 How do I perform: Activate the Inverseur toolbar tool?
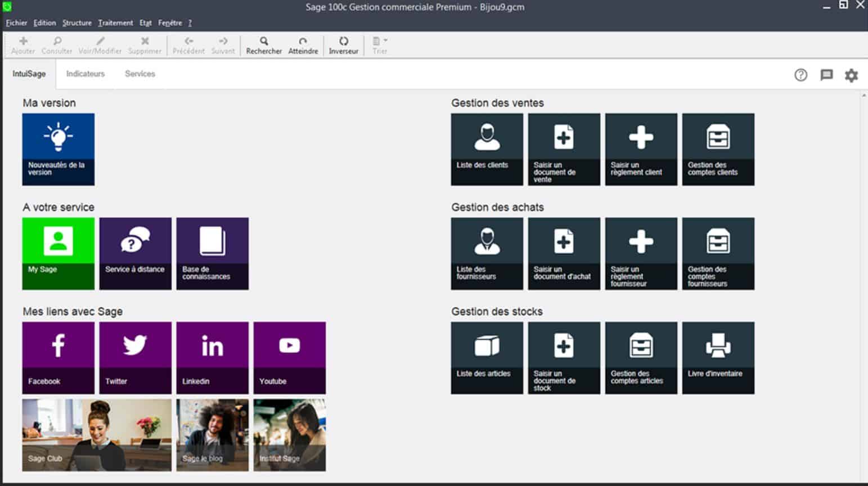[x=343, y=44]
